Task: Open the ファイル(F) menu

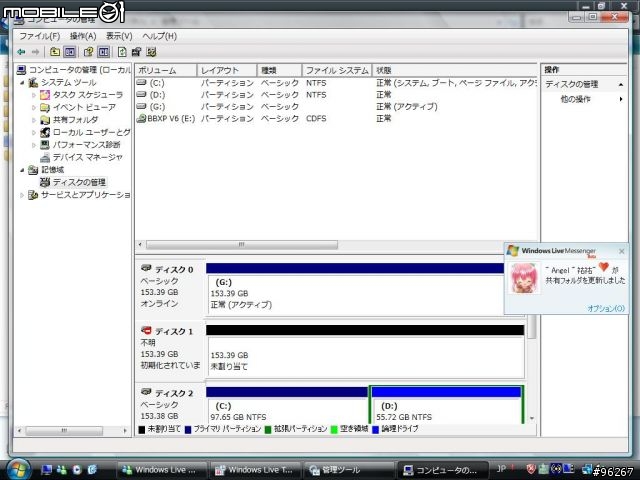Action: coord(40,36)
